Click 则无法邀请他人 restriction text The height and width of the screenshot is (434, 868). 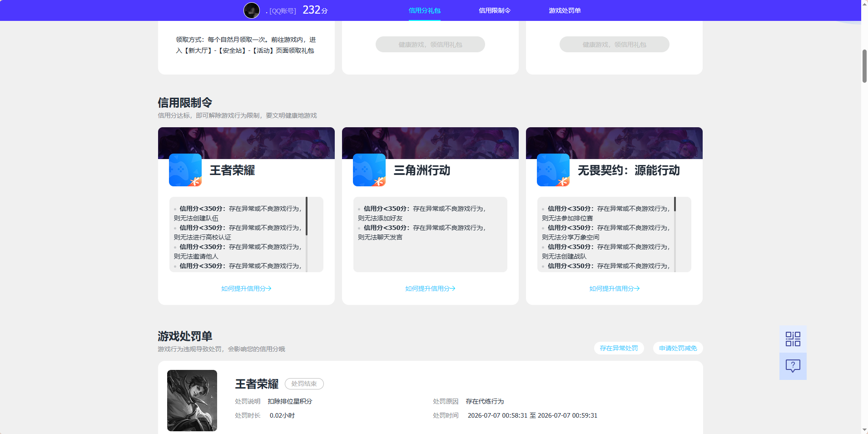(x=196, y=256)
